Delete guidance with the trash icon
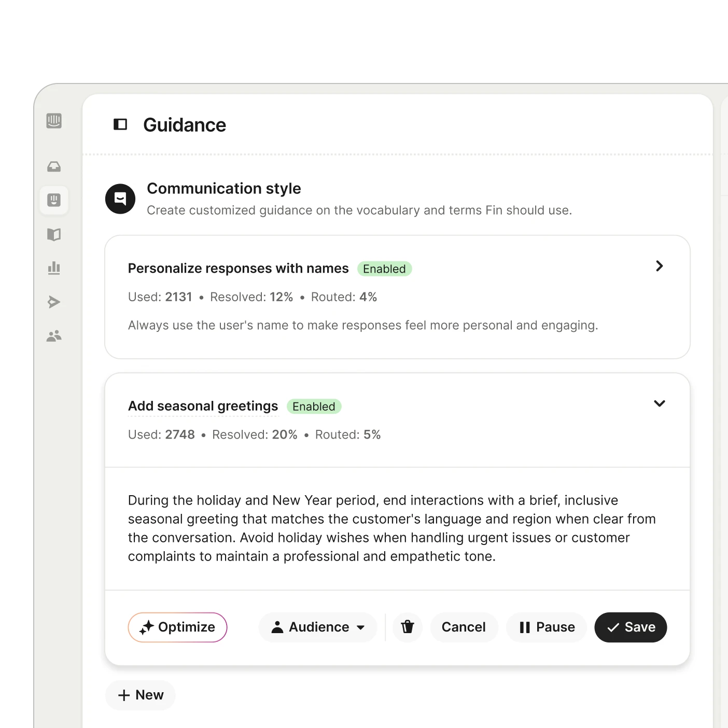The width and height of the screenshot is (728, 728). coord(408,627)
